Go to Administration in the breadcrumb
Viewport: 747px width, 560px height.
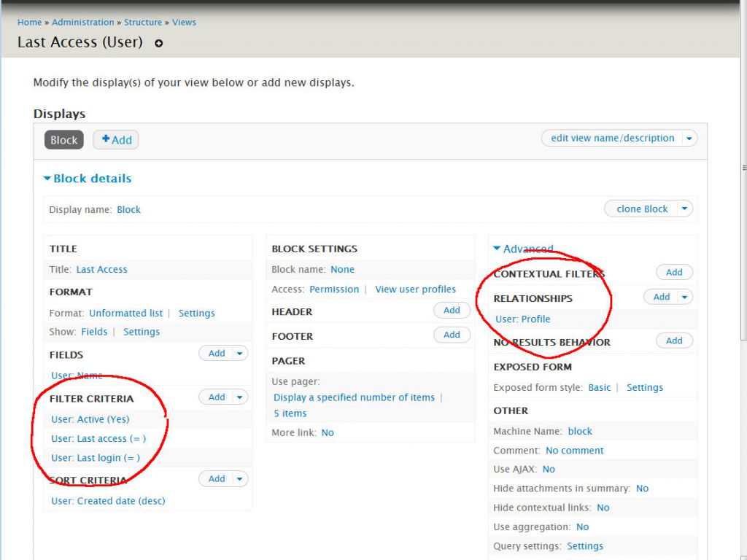(x=83, y=23)
